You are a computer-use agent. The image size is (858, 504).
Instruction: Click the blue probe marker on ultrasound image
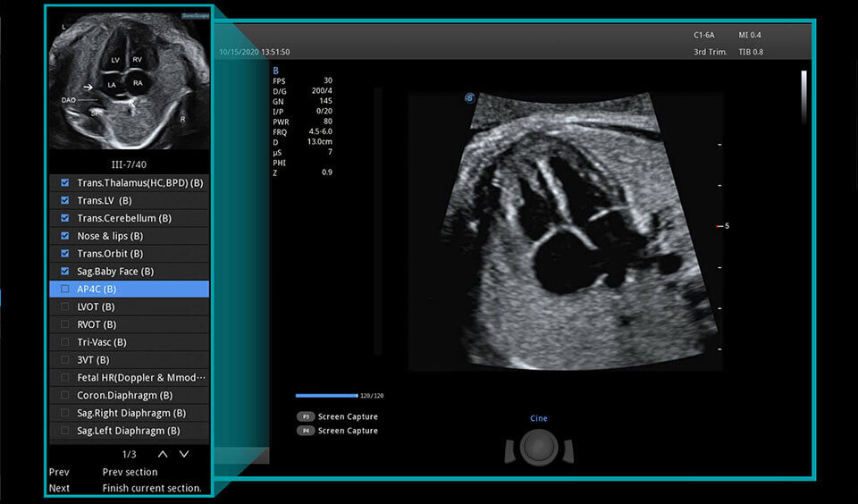469,98
